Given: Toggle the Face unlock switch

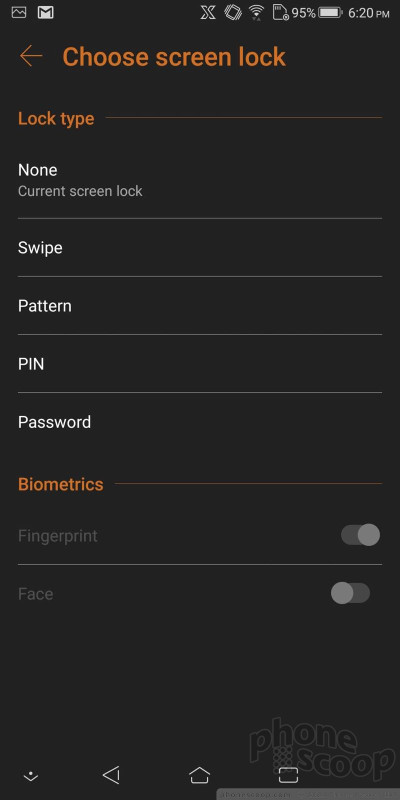Looking at the screenshot, I should 351,593.
